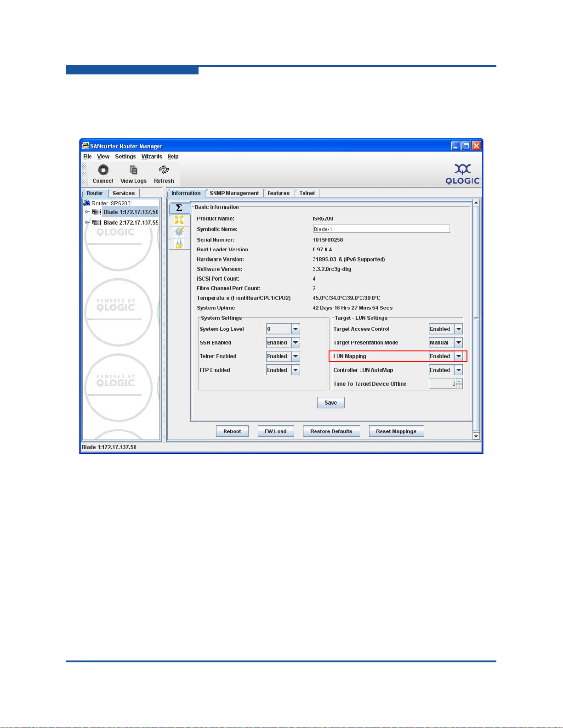Click the temperature readings value
The width and height of the screenshot is (563, 728).
pyautogui.click(x=347, y=298)
